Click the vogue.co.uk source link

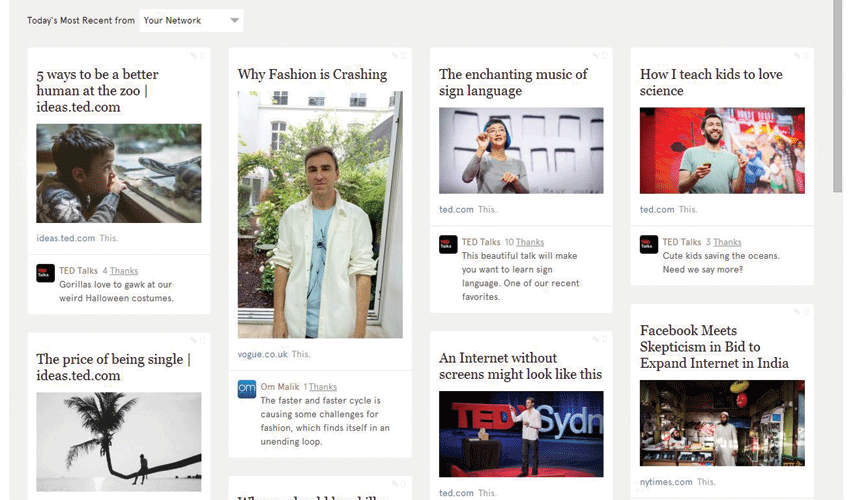pyautogui.click(x=263, y=354)
